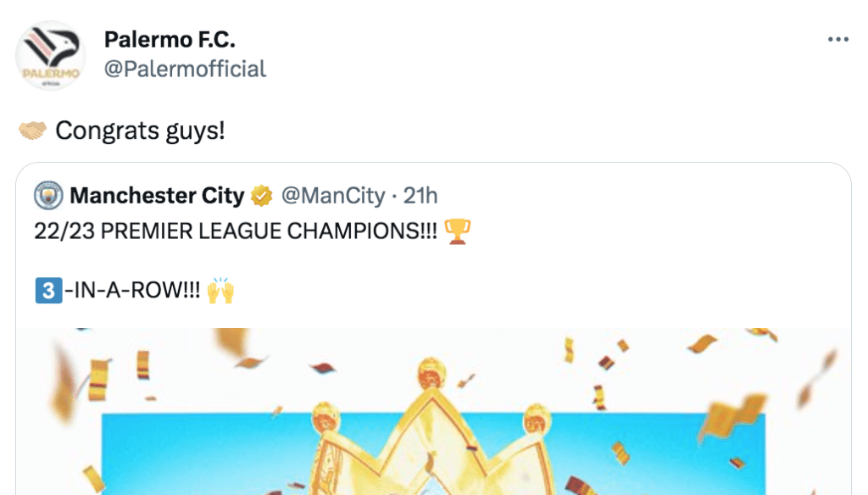The image size is (868, 495).
Task: Open the 21h timestamp link
Action: [420, 197]
